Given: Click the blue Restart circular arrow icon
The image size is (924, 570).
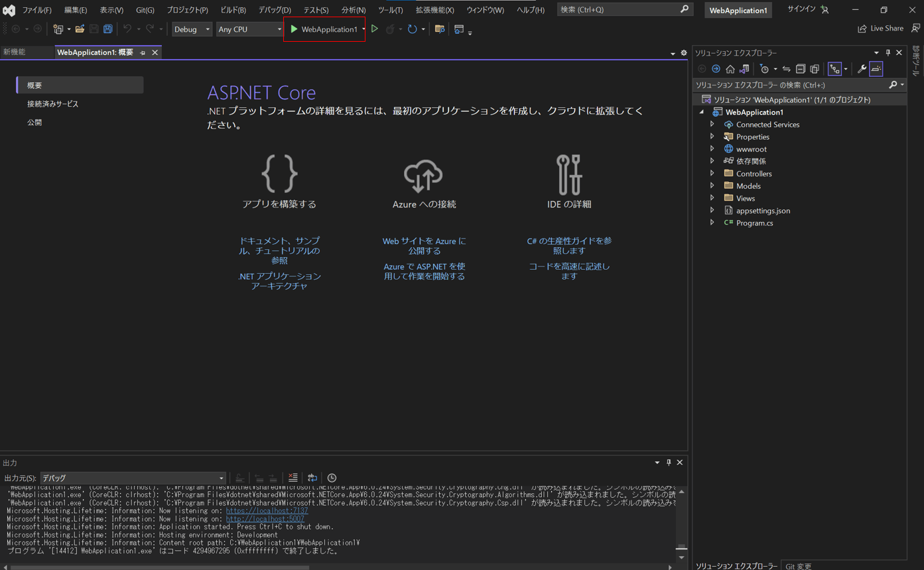Looking at the screenshot, I should click(x=412, y=29).
